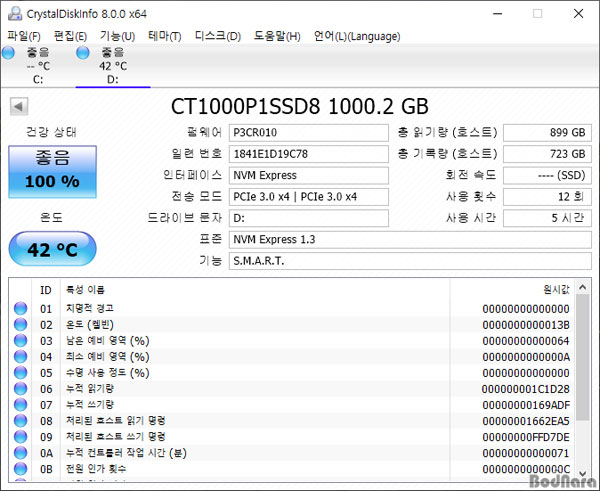Screen dimensions: 600x491
Task: Click the power on hours value 5 시간
Action: click(547, 219)
